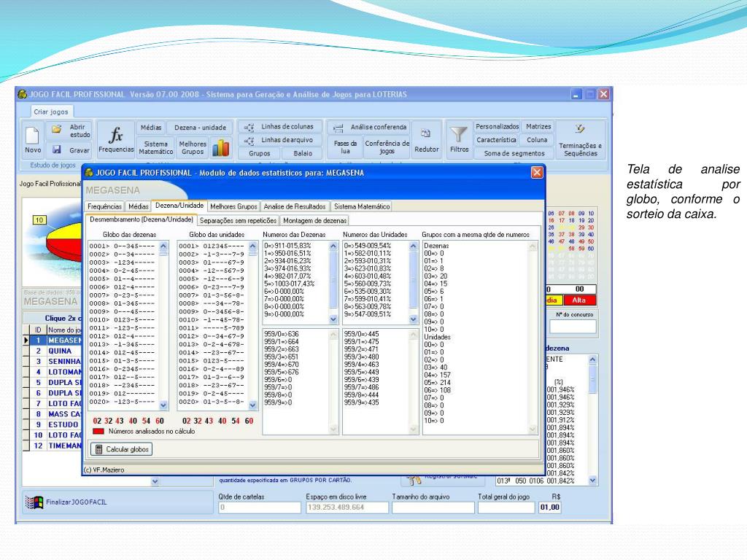The height and width of the screenshot is (560, 747).
Task: Open the Sistema Matemático dialog tab
Action: pyautogui.click(x=362, y=206)
